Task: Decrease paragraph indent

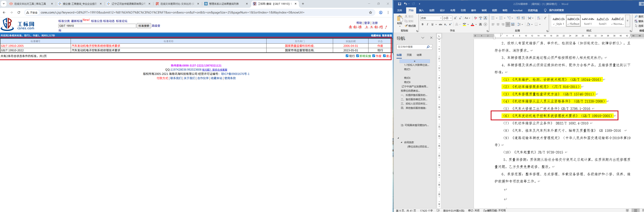Action: click(x=518, y=18)
